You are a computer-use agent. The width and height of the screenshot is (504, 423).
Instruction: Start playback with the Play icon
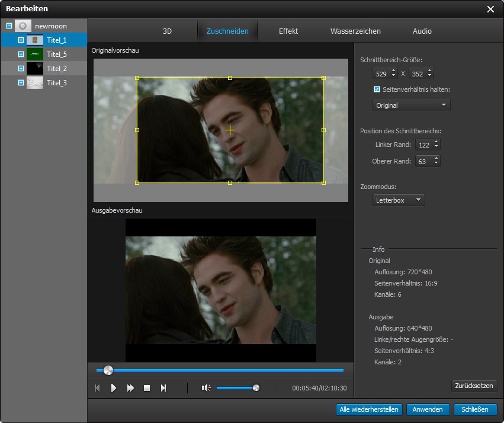coord(114,388)
